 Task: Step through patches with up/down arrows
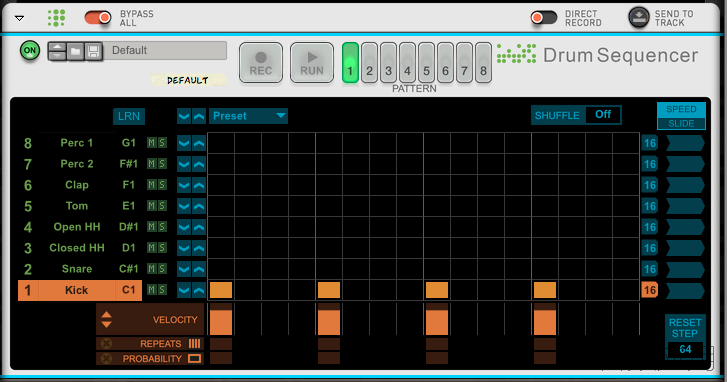coord(57,51)
